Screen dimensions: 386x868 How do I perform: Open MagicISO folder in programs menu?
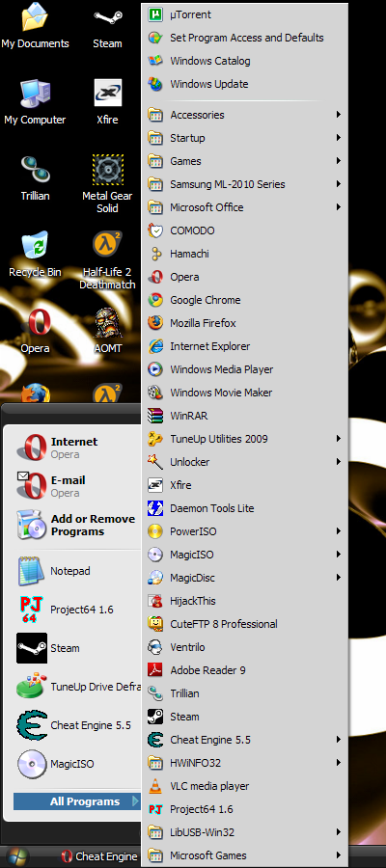pos(245,555)
